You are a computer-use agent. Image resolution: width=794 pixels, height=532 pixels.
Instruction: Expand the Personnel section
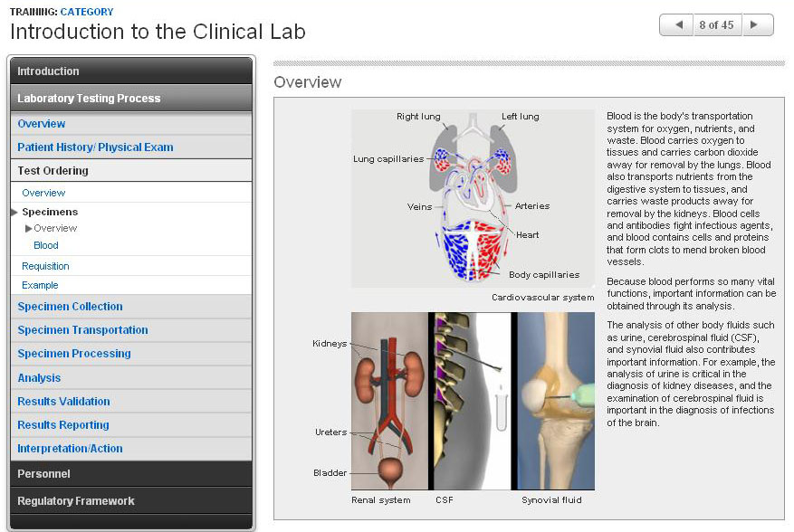pyautogui.click(x=43, y=474)
